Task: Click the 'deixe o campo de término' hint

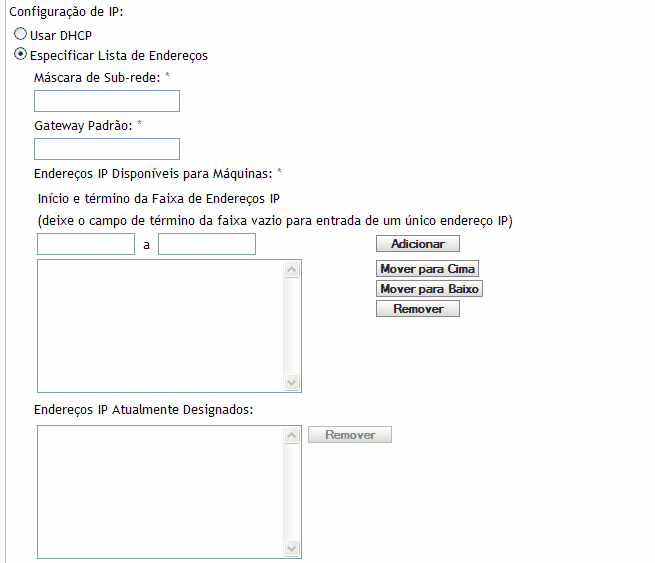Action: pos(275,221)
